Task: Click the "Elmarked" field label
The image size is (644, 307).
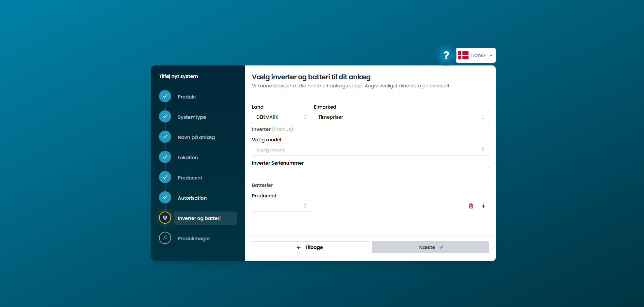Action: pyautogui.click(x=325, y=107)
